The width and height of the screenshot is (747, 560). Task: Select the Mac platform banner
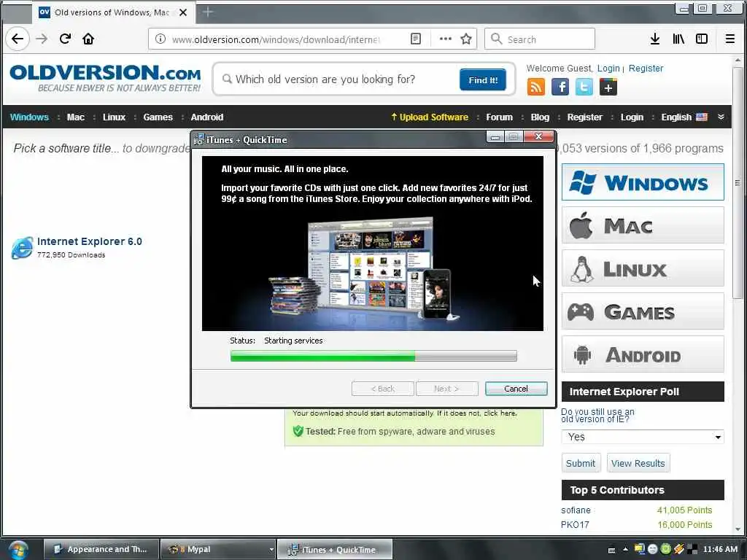coord(643,225)
